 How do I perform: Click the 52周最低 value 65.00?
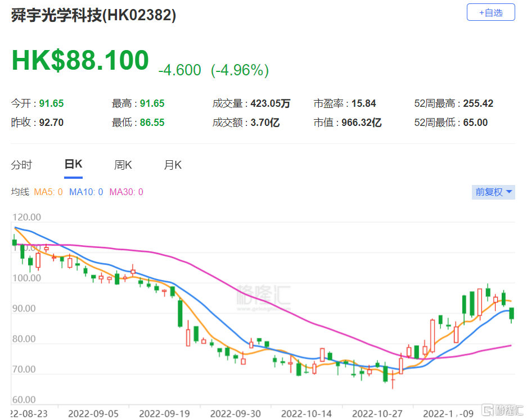[475, 123]
